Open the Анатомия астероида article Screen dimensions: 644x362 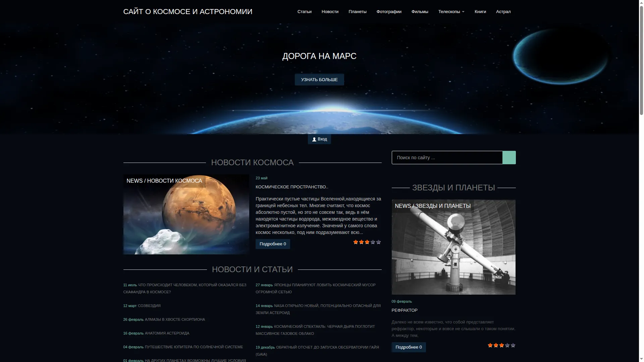[x=167, y=333]
